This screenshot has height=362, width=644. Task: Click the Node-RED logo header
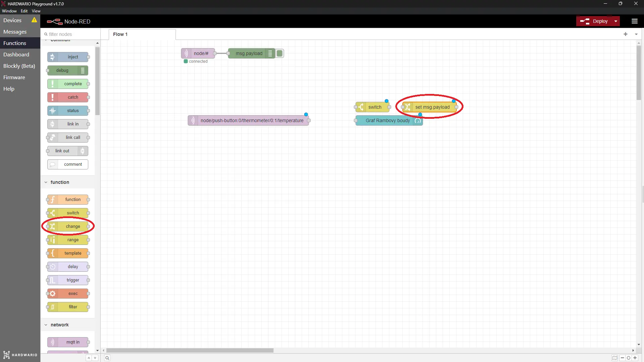69,21
